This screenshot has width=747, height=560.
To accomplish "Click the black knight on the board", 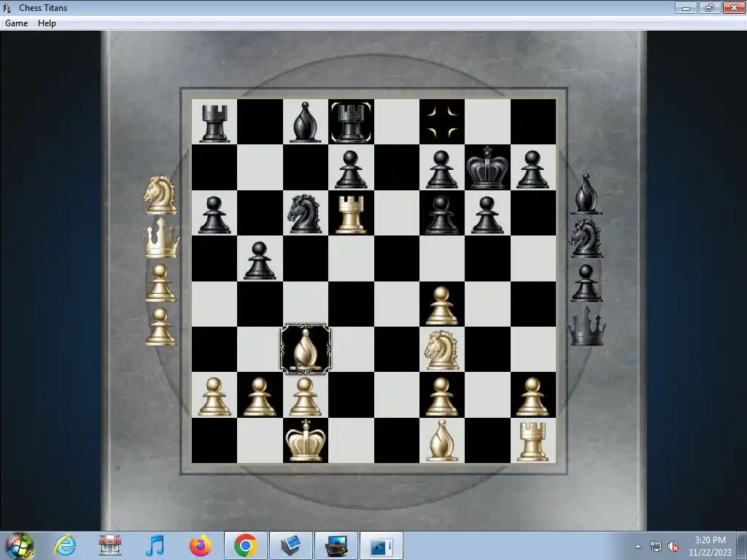I will point(304,214).
